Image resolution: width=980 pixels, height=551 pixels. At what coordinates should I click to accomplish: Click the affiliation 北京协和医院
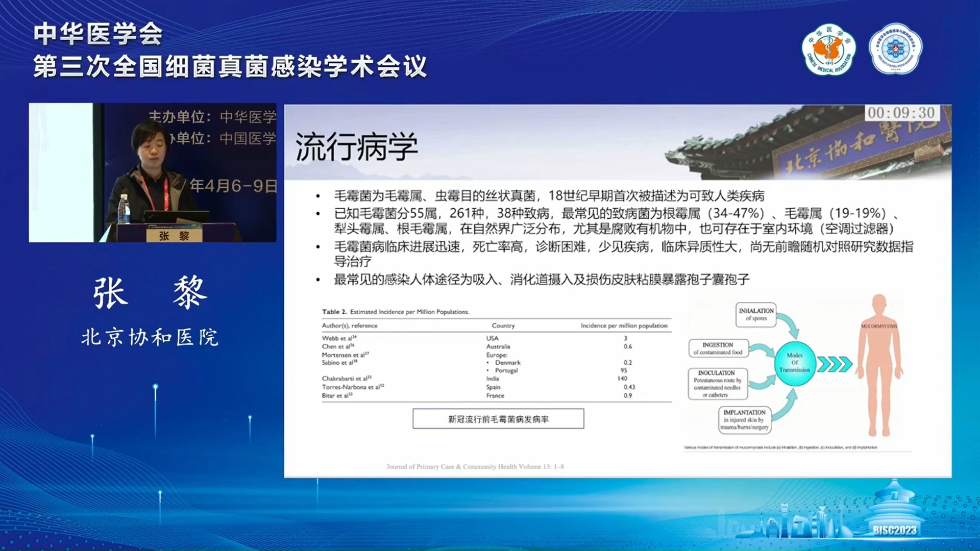[x=150, y=337]
